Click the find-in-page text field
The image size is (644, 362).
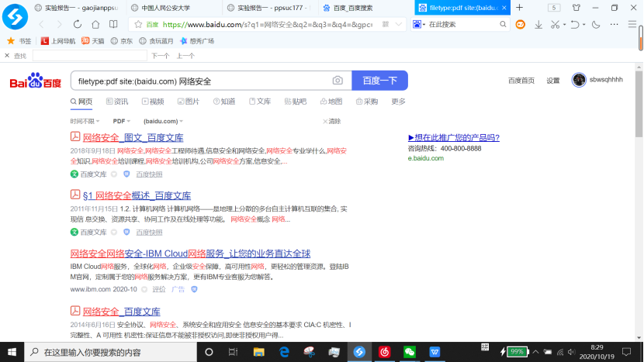[x=89, y=55]
